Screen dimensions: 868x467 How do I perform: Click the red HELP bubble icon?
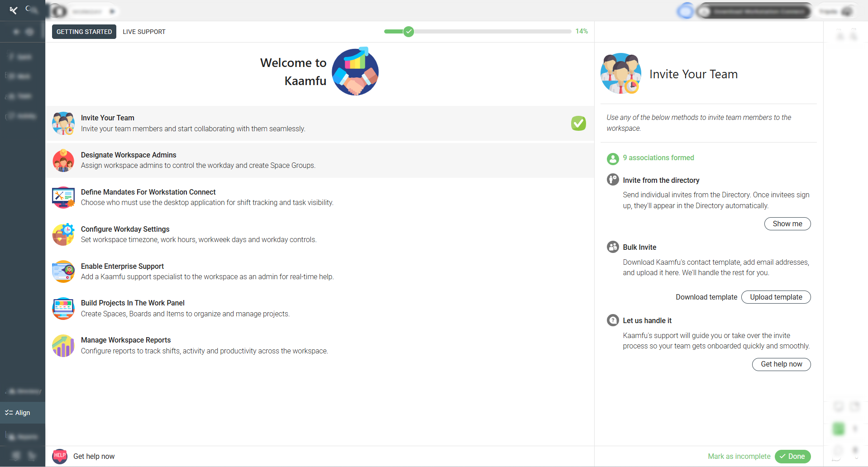(60, 456)
